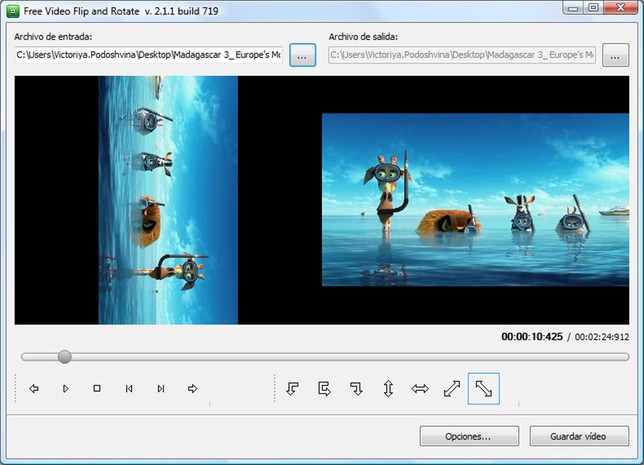Click the seek slider thumb
Viewport: 644px width, 465px height.
pos(64,357)
